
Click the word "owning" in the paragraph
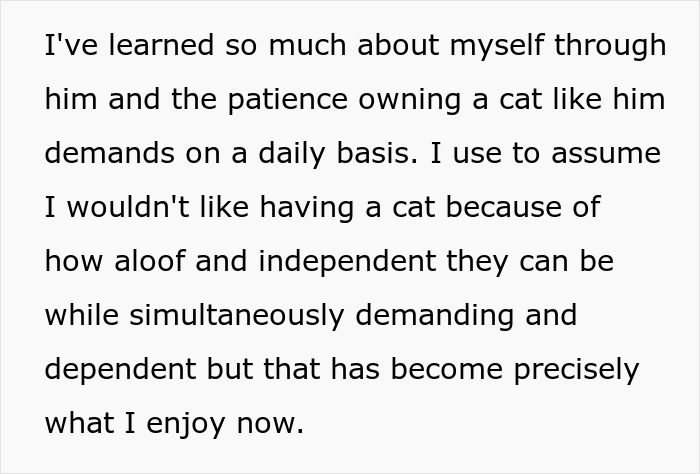[409, 100]
